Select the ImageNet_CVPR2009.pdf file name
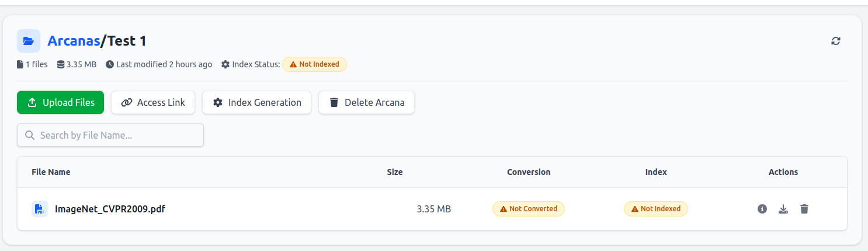Viewport: 868px width, 251px height. (x=110, y=209)
